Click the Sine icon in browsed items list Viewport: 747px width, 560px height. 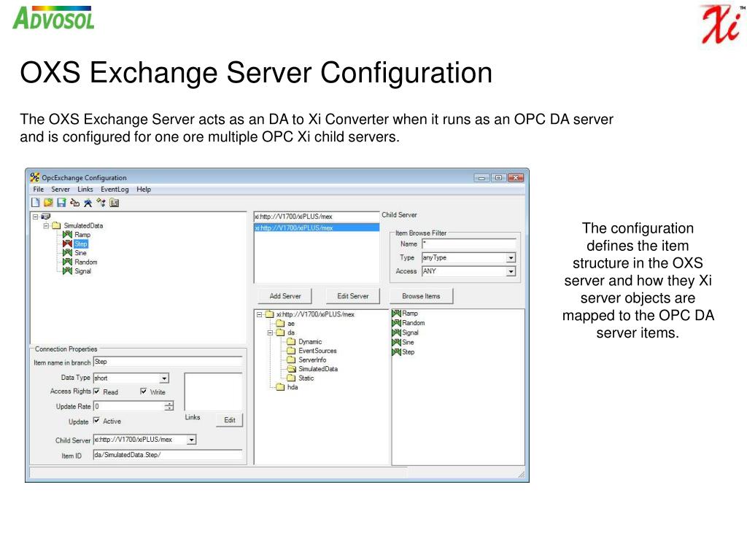coord(396,343)
